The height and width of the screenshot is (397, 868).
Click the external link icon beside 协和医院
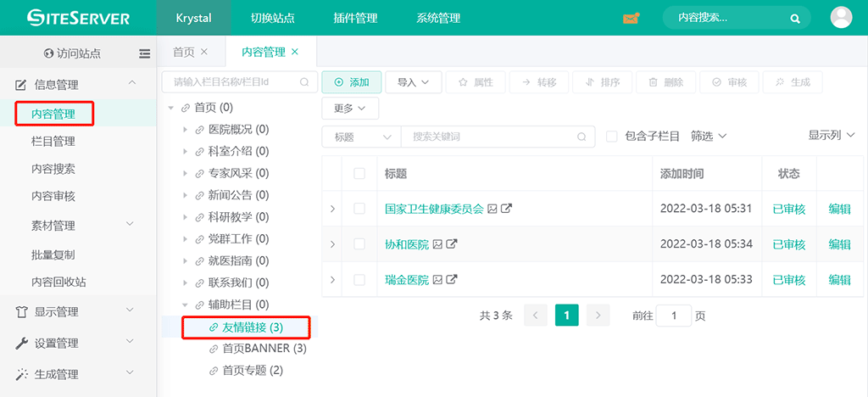pos(452,244)
